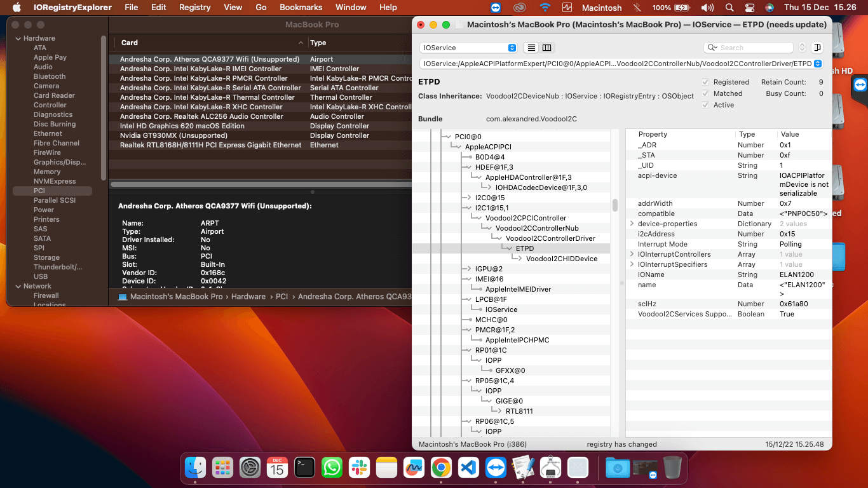Screen dimensions: 868x488
Task: Click the Hardware breadcrumb link
Action: [248, 296]
